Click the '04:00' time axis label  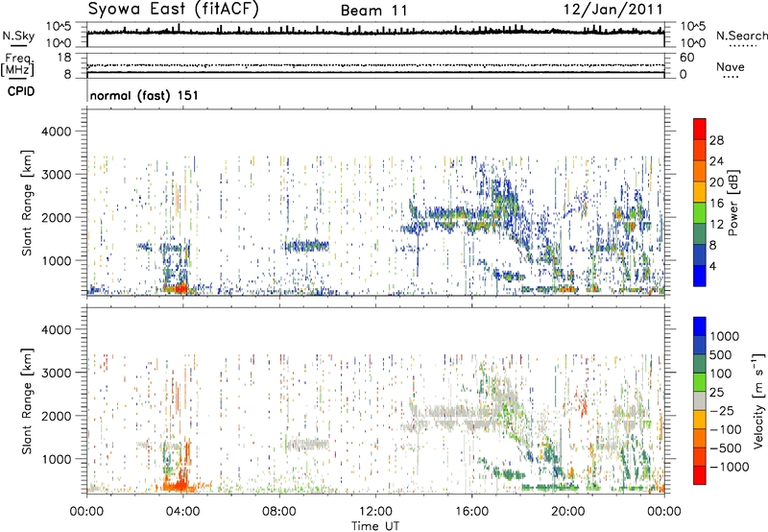tap(182, 512)
